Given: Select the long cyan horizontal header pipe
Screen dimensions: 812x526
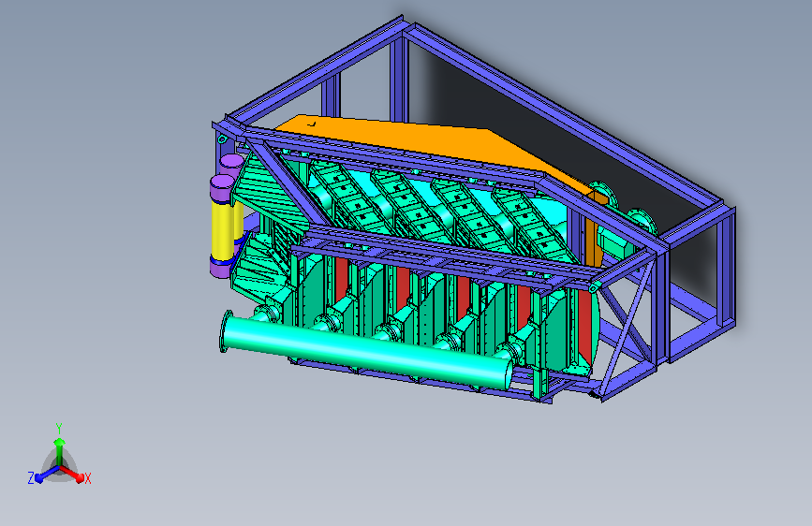Looking at the screenshot, I should tap(366, 350).
